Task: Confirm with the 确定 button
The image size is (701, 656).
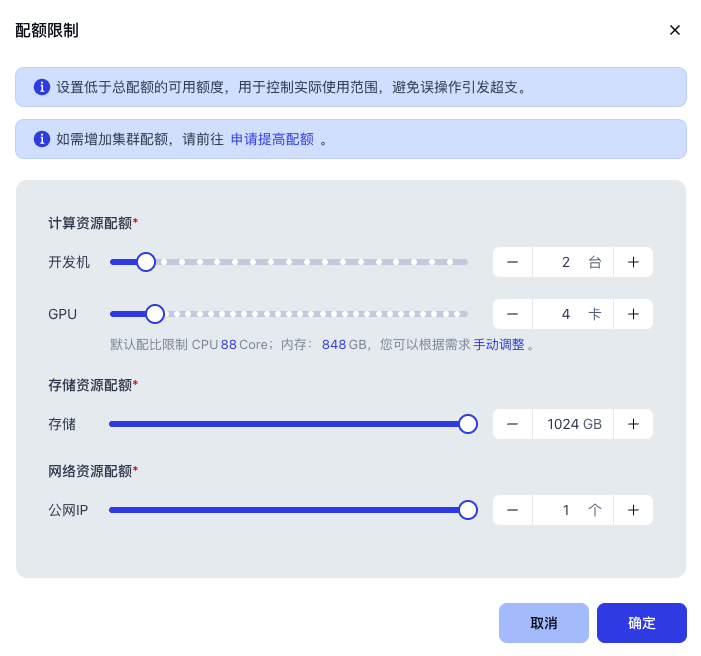Action: 642,622
